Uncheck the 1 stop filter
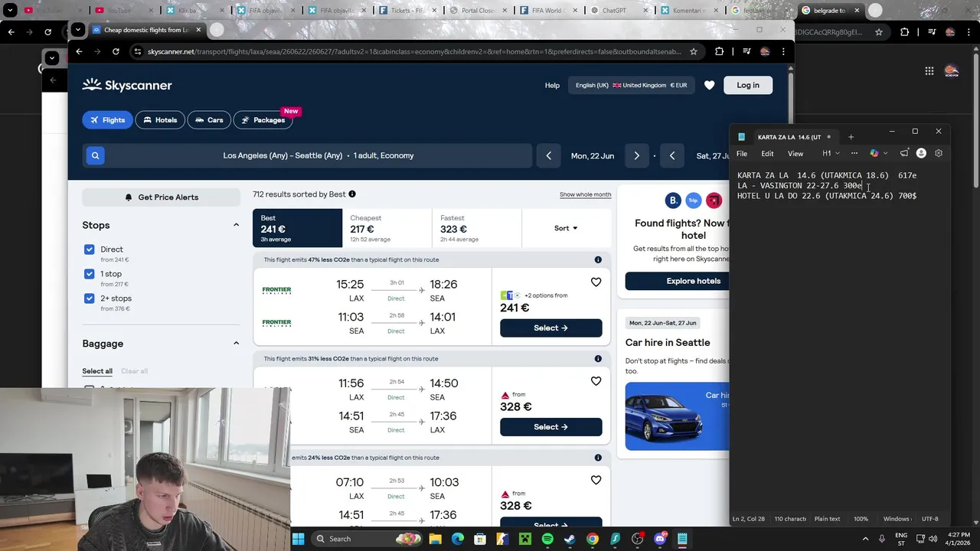The width and height of the screenshot is (980, 551). coord(90,274)
